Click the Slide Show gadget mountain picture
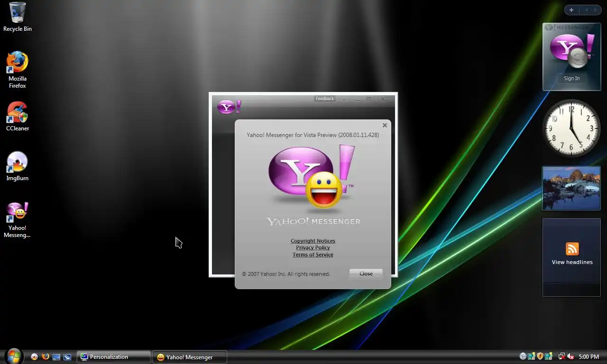 (571, 188)
